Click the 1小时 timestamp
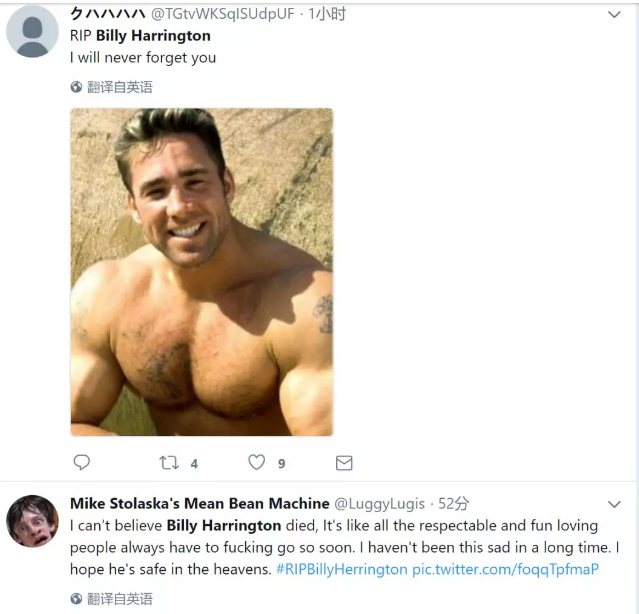 pyautogui.click(x=327, y=14)
